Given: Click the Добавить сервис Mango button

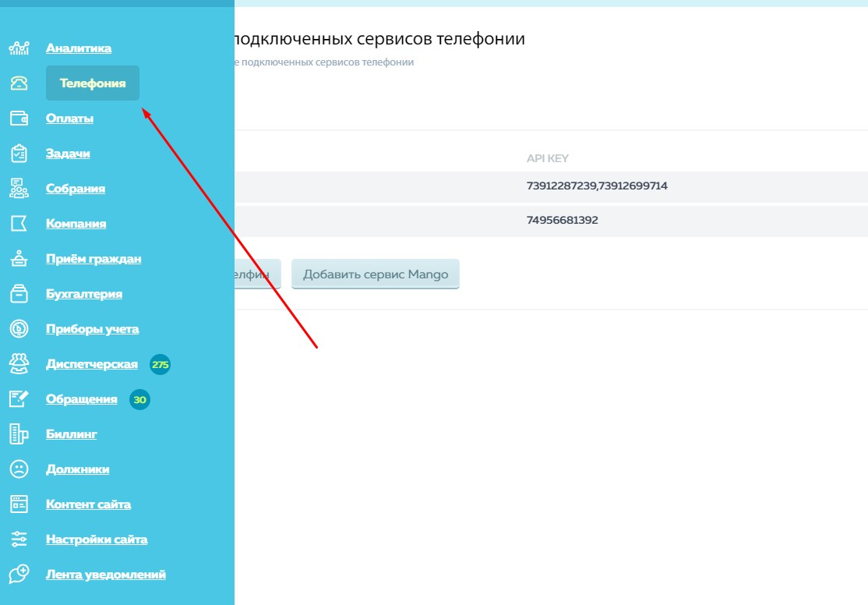Looking at the screenshot, I should [x=376, y=274].
